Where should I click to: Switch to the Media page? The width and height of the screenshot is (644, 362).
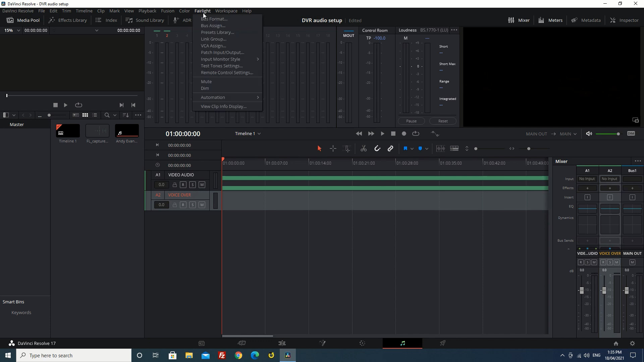(202, 343)
